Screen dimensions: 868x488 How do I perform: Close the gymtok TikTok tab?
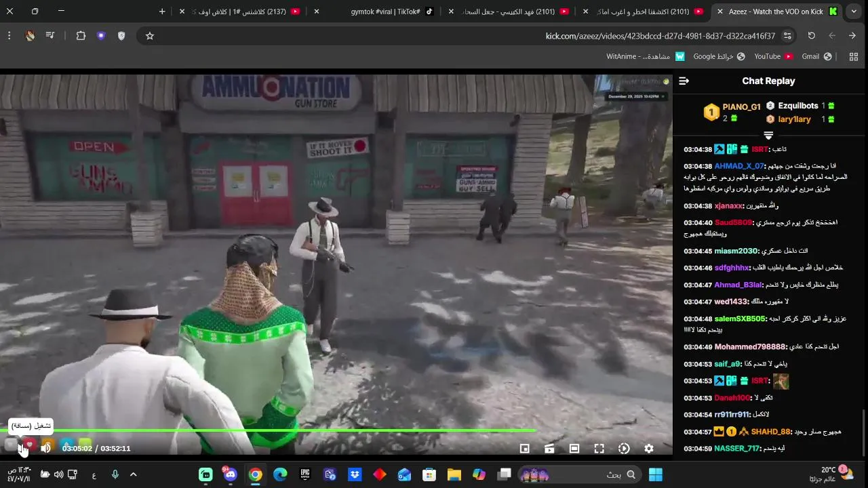tap(317, 12)
